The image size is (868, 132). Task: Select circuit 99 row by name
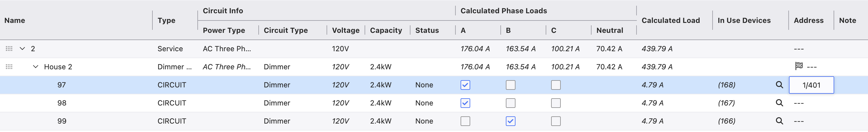click(x=62, y=121)
